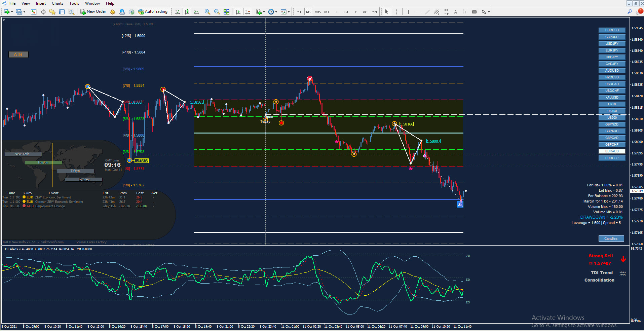This screenshot has height=331, width=644.
Task: Select the text A tool
Action: click(455, 12)
